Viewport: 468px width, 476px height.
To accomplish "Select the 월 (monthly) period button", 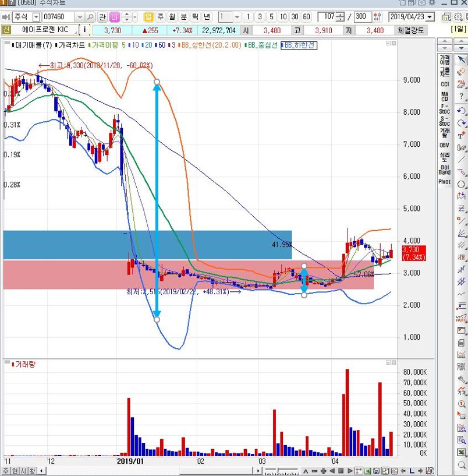I will [172, 17].
